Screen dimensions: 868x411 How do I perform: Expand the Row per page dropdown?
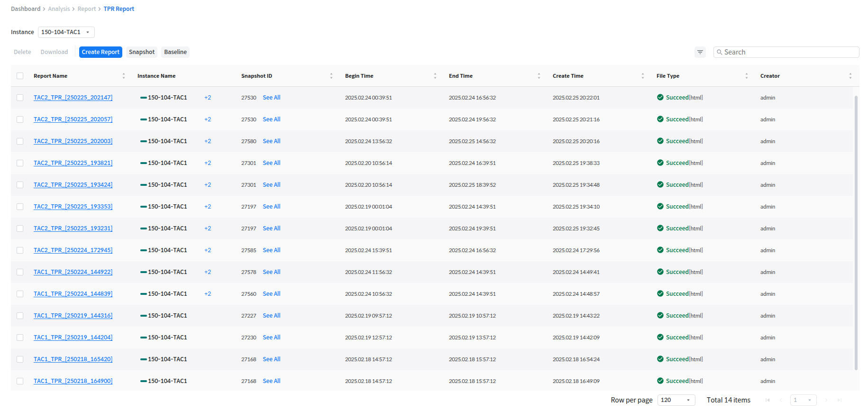click(676, 400)
